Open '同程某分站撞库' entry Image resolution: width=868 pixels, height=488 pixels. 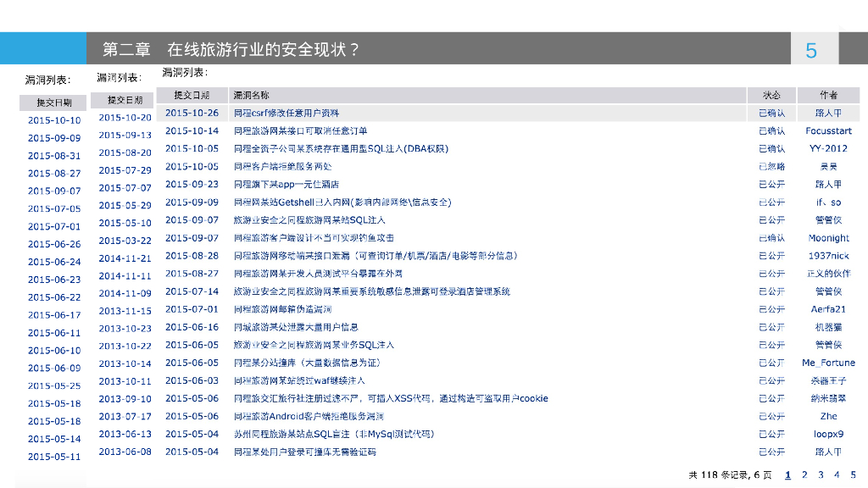click(307, 363)
